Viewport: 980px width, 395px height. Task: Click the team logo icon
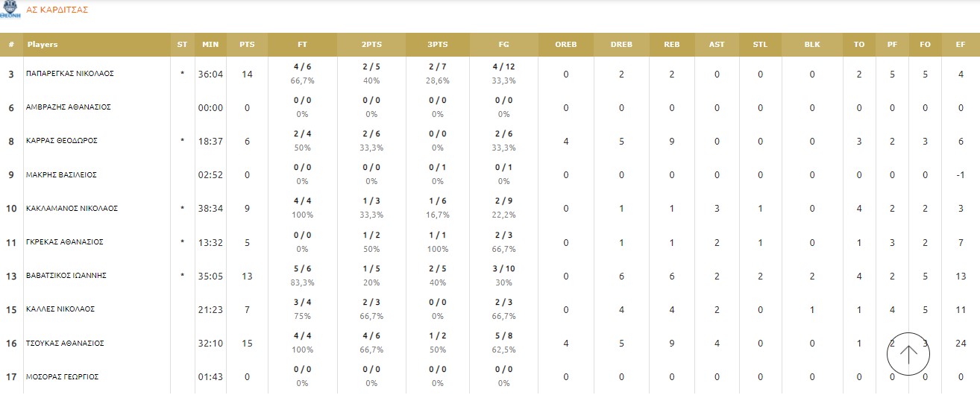10,10
